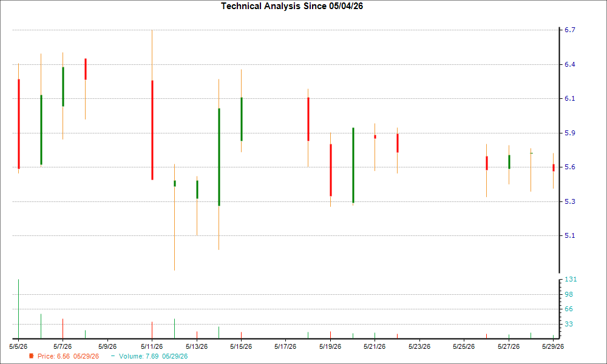The height and width of the screenshot is (364, 607).
Task: Select the tiny red candlestick above 5/21/26
Action: pos(375,136)
